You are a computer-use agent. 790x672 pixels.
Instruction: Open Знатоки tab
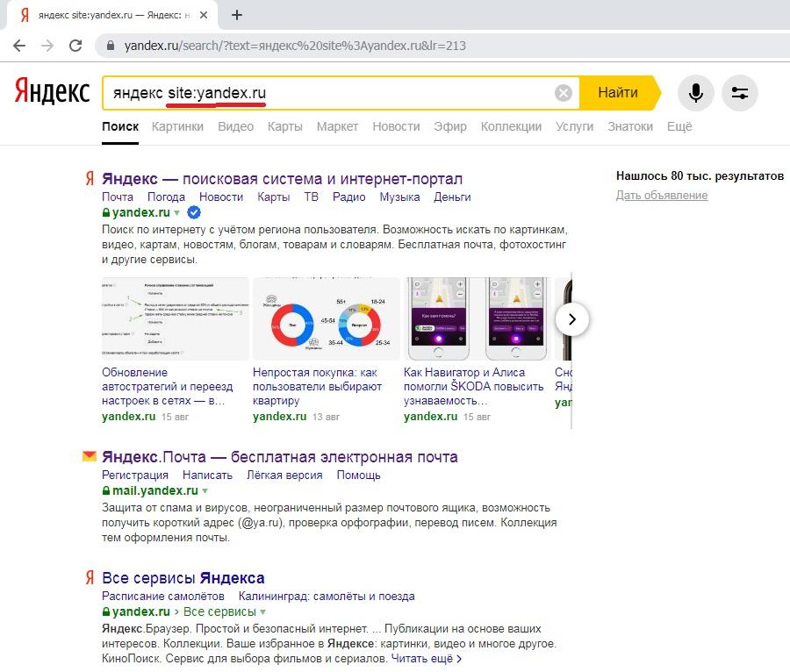coord(629,126)
